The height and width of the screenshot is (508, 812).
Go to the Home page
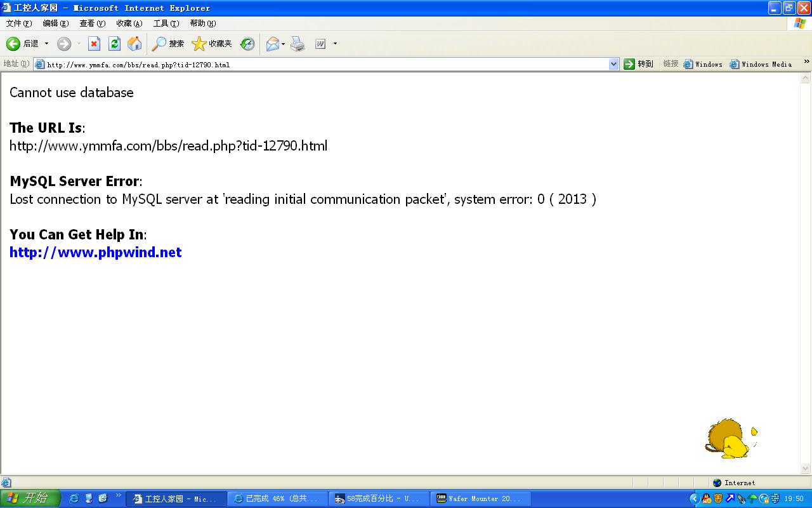[x=134, y=44]
